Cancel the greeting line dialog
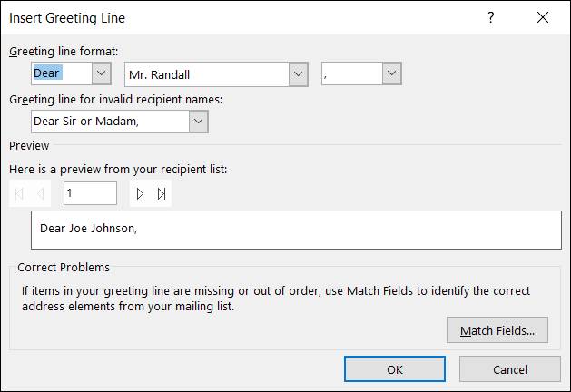The width and height of the screenshot is (571, 392). pos(509,369)
